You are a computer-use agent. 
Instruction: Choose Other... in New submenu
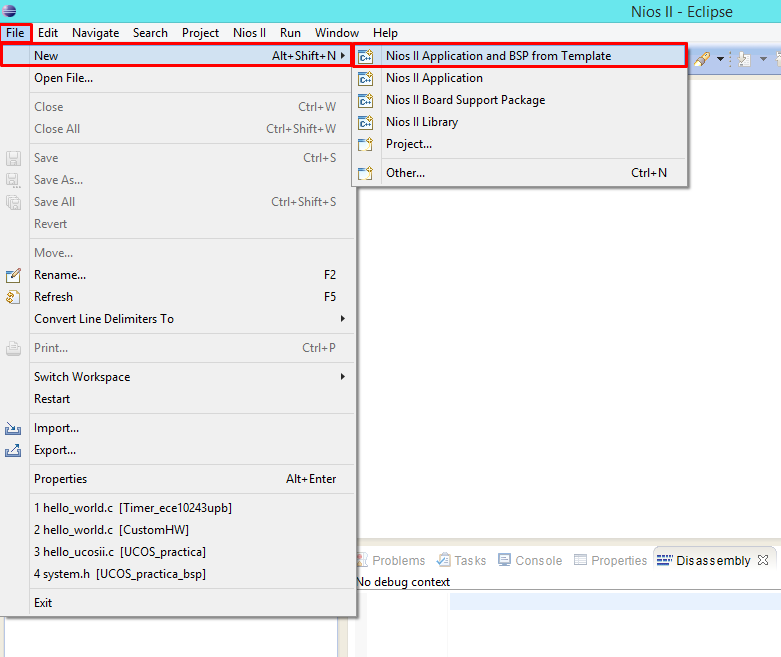(521, 172)
